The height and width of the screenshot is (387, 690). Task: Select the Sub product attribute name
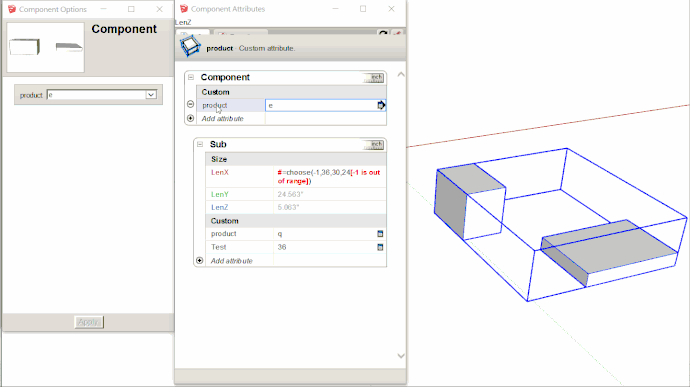tap(224, 234)
